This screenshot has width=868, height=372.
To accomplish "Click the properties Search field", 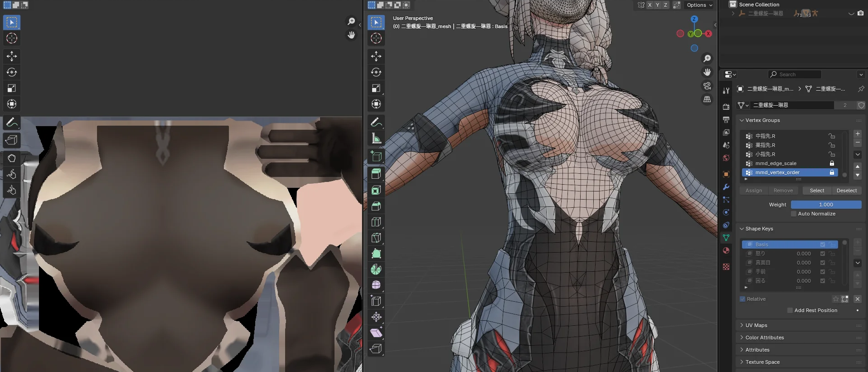I will [x=795, y=74].
